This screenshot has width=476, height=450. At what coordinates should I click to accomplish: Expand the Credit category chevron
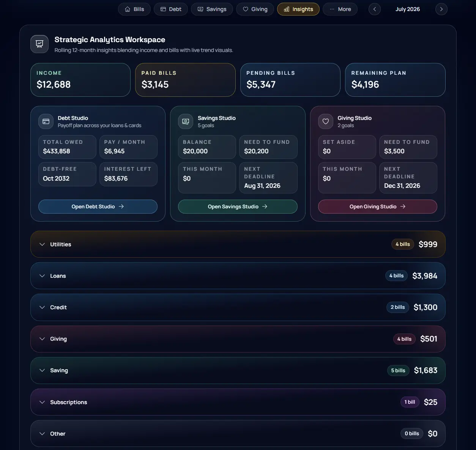(x=42, y=307)
